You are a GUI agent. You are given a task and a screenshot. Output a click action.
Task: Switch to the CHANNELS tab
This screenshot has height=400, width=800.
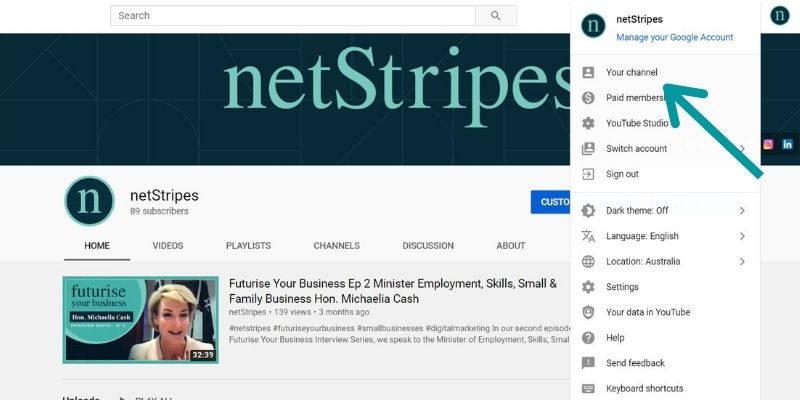[x=337, y=246]
